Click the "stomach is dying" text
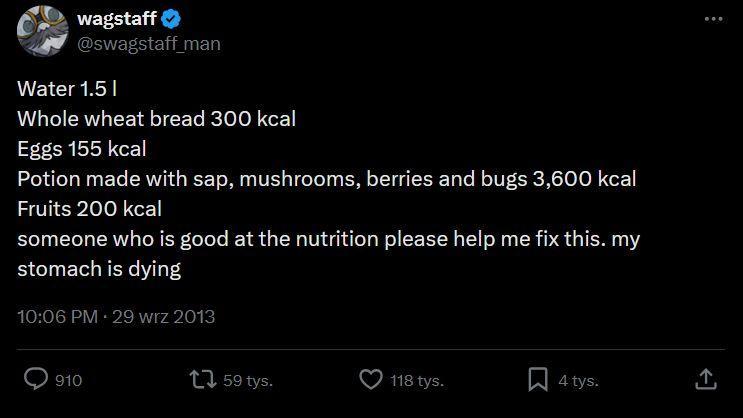This screenshot has width=743, height=418. click(98, 269)
